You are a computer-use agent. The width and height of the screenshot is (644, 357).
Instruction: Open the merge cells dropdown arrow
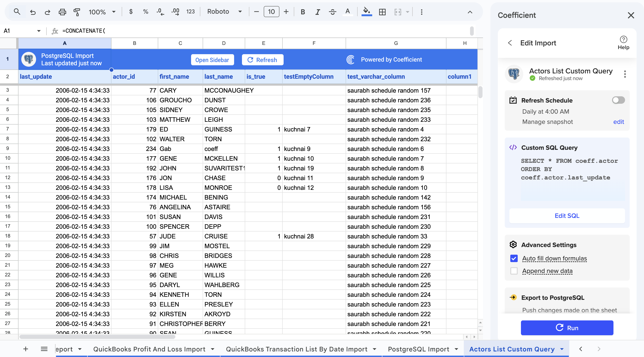coord(408,12)
